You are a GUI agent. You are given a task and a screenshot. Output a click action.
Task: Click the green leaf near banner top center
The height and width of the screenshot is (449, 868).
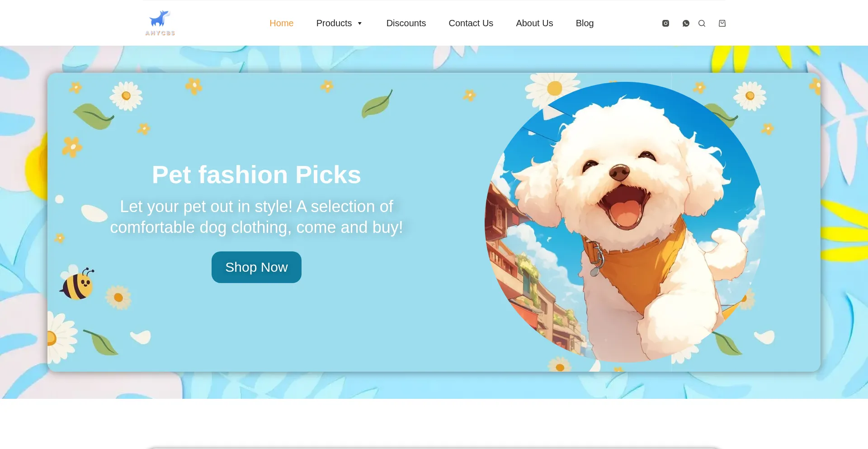tap(377, 104)
